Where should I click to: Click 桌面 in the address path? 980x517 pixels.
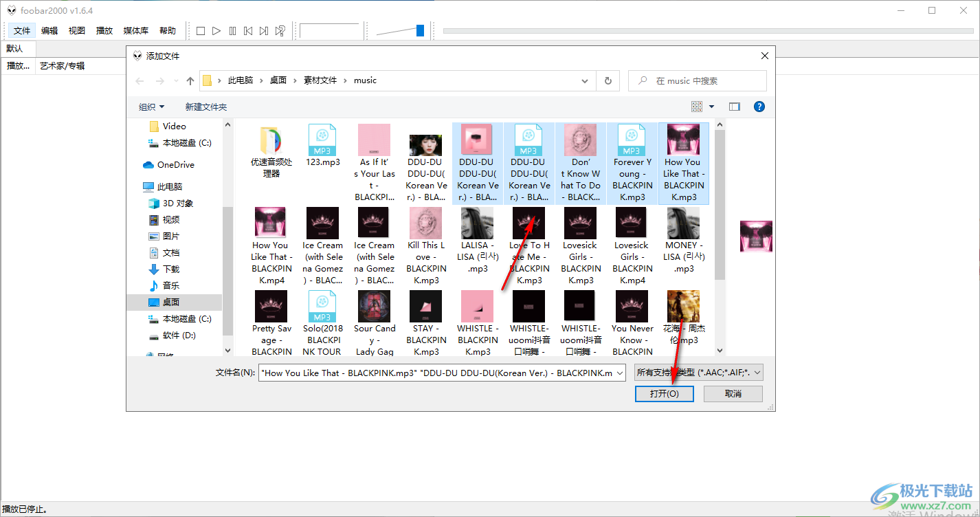(278, 80)
